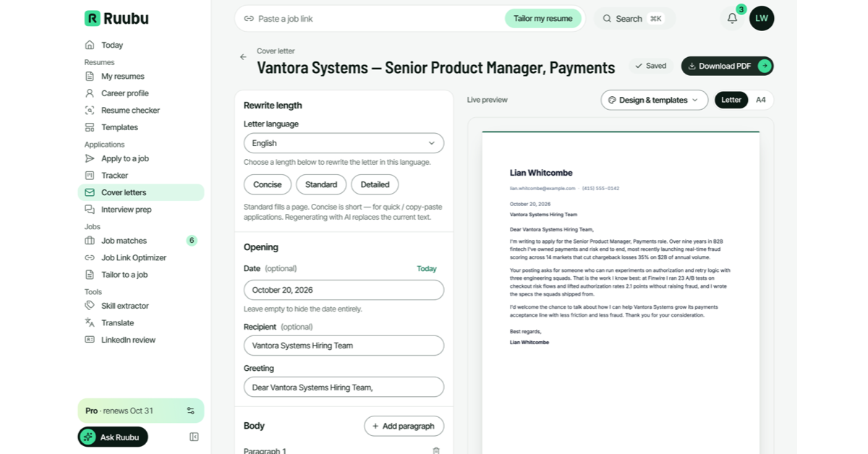Choose Detailed rewrite length
868x454 pixels.
(x=375, y=184)
